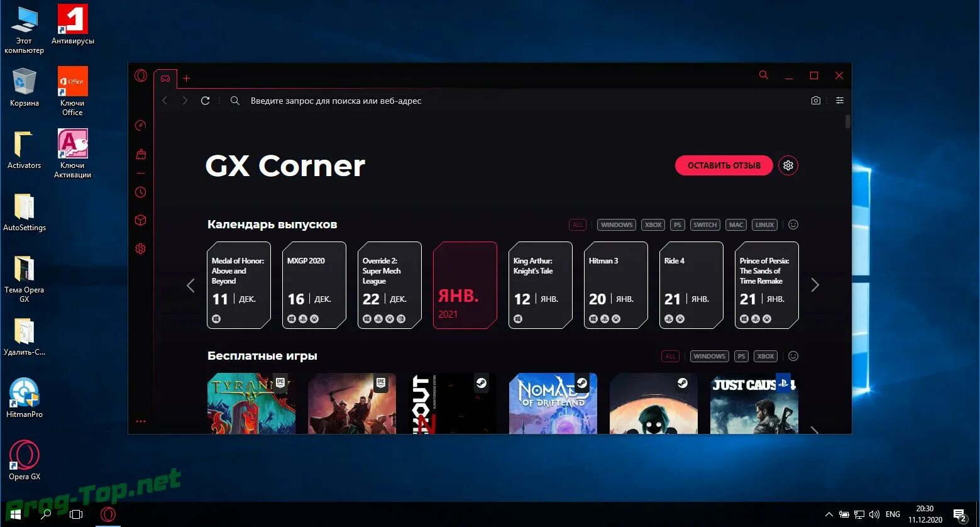Toggle PS filter in free games
Image resolution: width=980 pixels, height=527 pixels.
(x=742, y=356)
